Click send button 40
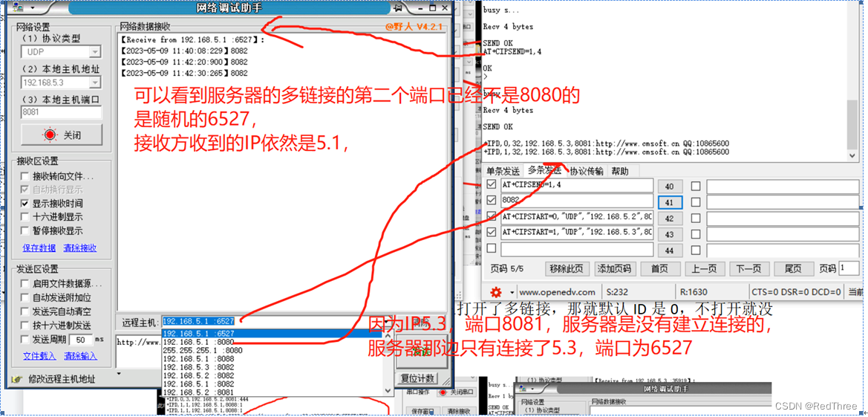 (x=670, y=187)
